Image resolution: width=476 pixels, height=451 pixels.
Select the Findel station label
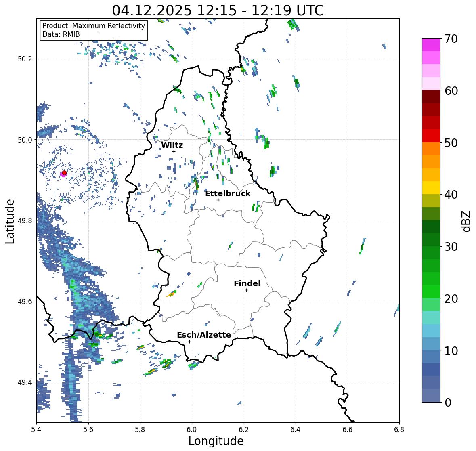(247, 283)
